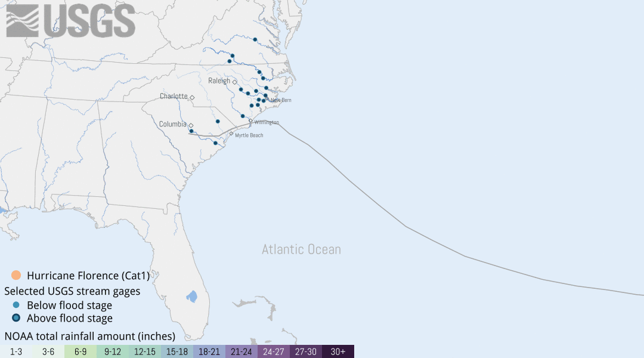Click the New Bern place name text
The image size is (644, 358).
click(x=281, y=100)
